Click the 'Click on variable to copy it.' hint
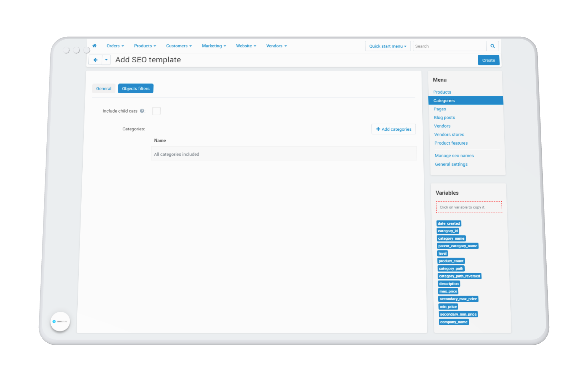This screenshot has height=374, width=588. [469, 207]
